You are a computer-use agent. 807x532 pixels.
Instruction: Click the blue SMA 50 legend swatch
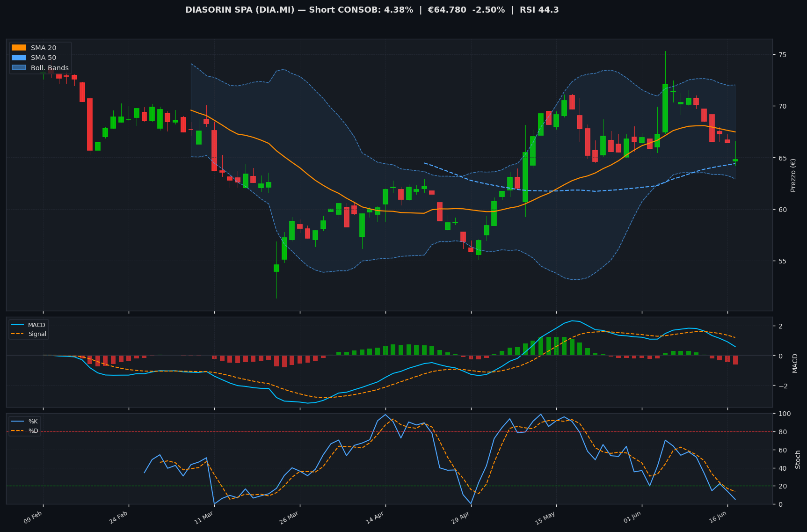pyautogui.click(x=19, y=58)
